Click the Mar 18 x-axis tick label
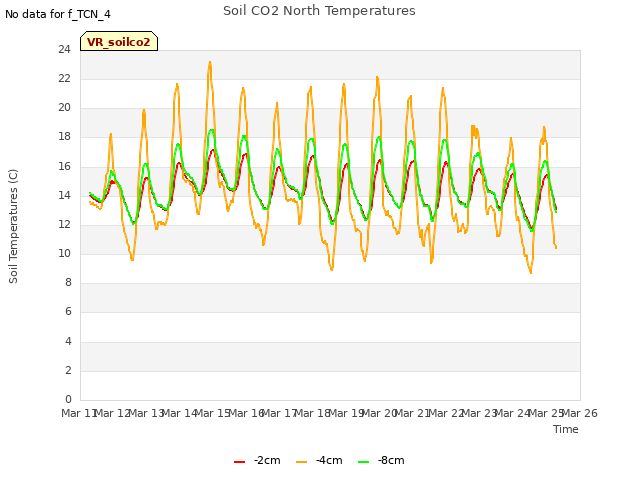Screen dimensions: 640x480 point(313,413)
